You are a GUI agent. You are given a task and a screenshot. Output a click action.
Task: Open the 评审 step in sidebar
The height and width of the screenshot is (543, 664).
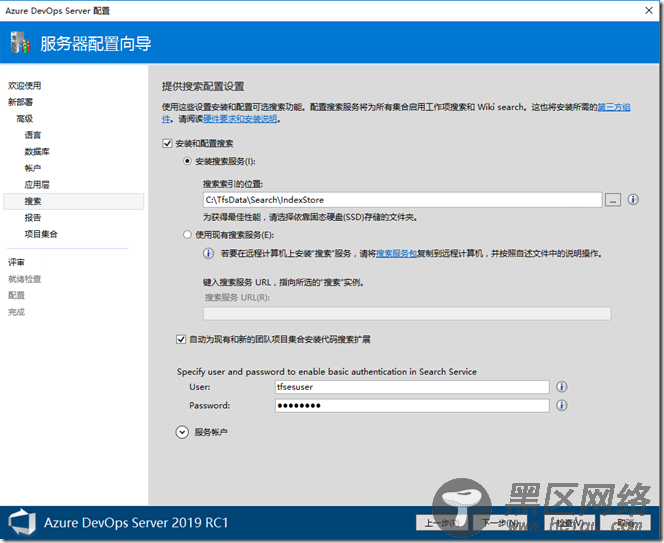pos(16,262)
